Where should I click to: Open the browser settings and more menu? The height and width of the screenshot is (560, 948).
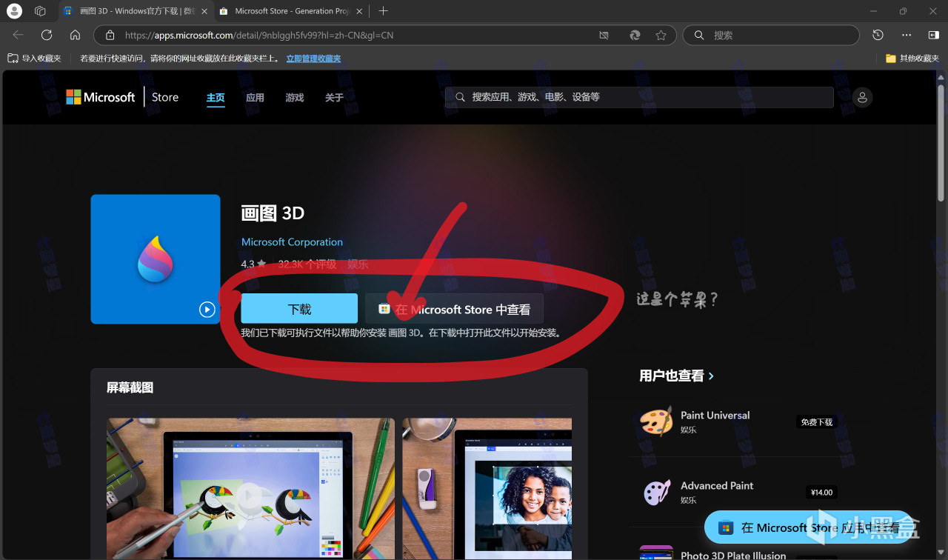point(907,35)
